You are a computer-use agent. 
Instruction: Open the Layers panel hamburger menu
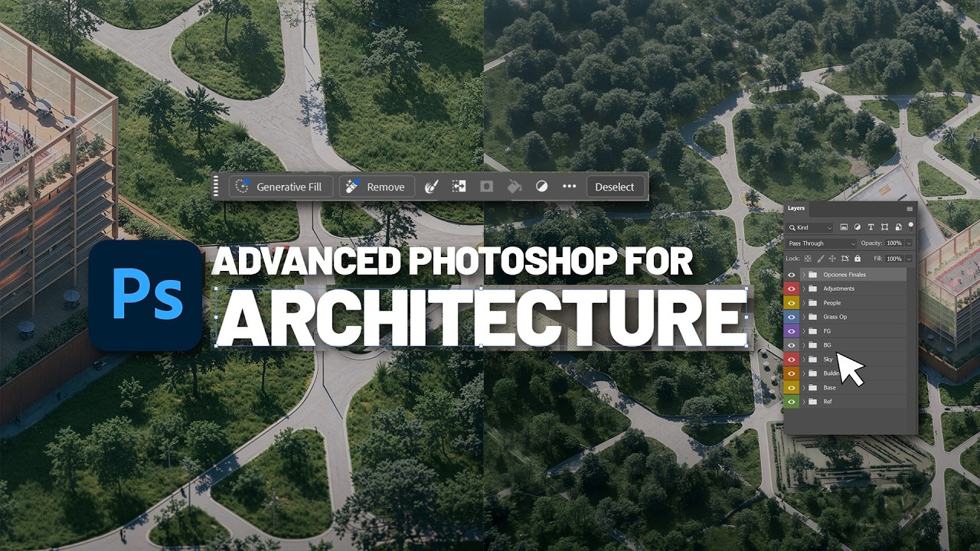coord(910,209)
